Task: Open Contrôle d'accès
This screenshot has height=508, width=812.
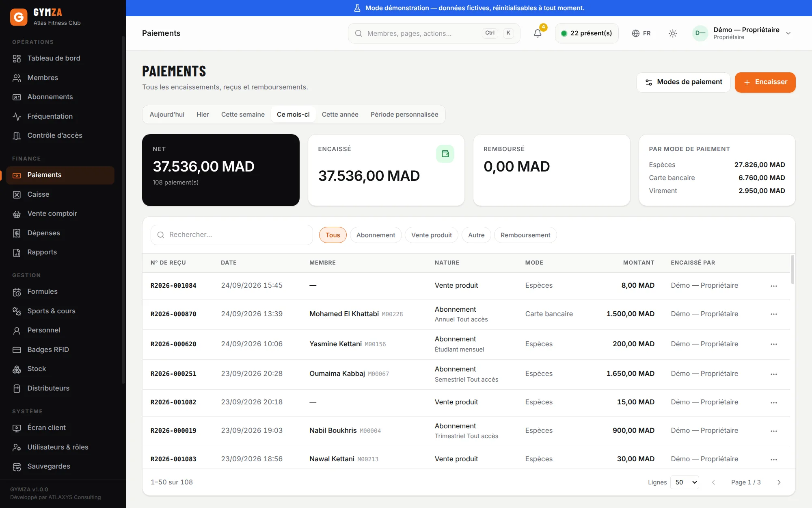Action: point(60,135)
